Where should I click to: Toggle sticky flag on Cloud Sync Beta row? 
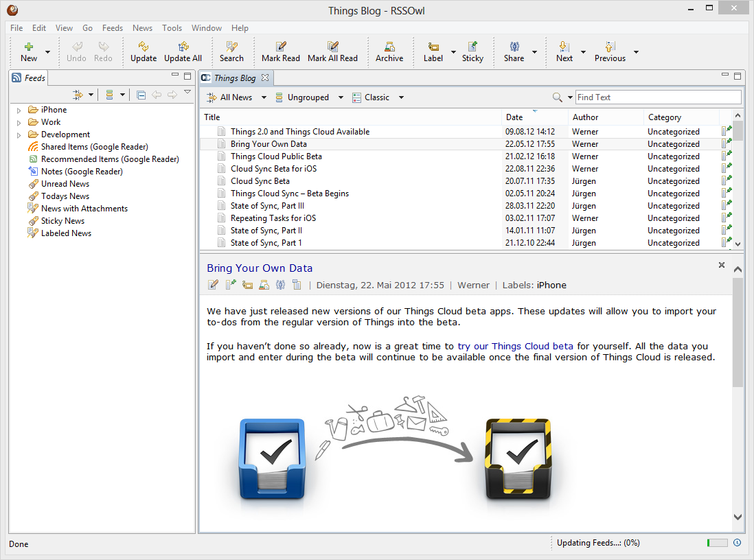[x=726, y=180]
